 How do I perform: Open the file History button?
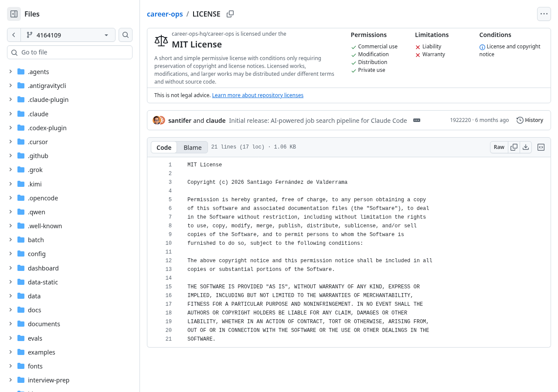530,120
